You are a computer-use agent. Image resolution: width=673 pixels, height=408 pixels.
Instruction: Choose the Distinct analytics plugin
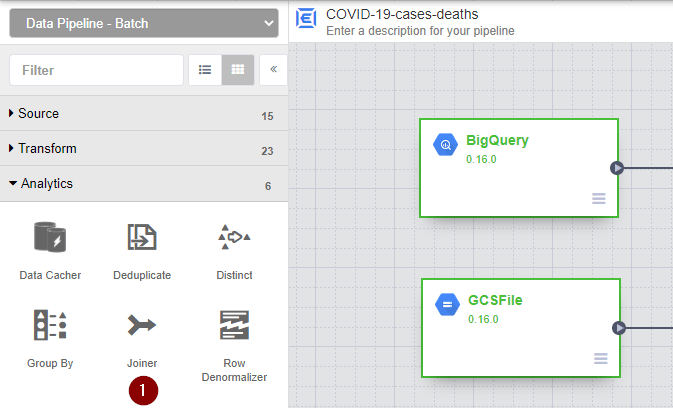(234, 238)
